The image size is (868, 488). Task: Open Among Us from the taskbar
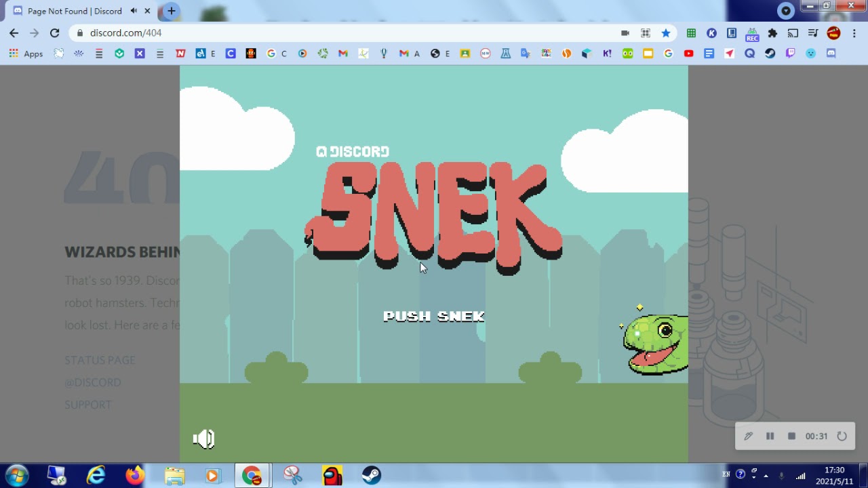[332, 476]
